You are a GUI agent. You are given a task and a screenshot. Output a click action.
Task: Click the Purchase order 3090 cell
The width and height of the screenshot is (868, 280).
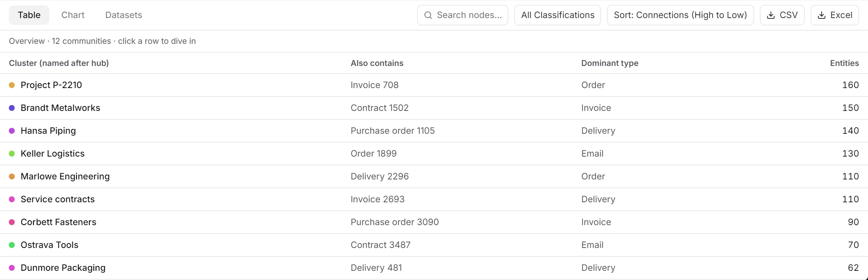[395, 222]
